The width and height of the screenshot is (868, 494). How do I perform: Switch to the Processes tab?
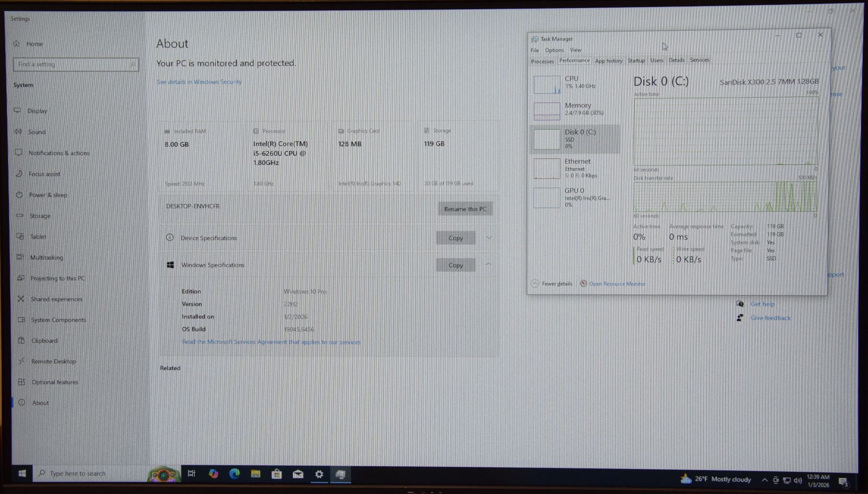click(542, 61)
